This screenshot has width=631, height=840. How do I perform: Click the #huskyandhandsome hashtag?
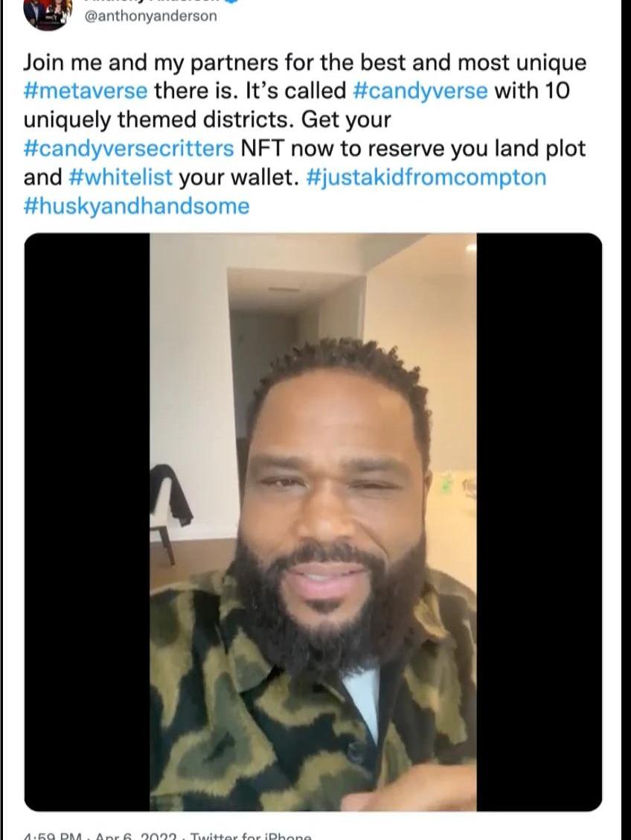pyautogui.click(x=136, y=206)
